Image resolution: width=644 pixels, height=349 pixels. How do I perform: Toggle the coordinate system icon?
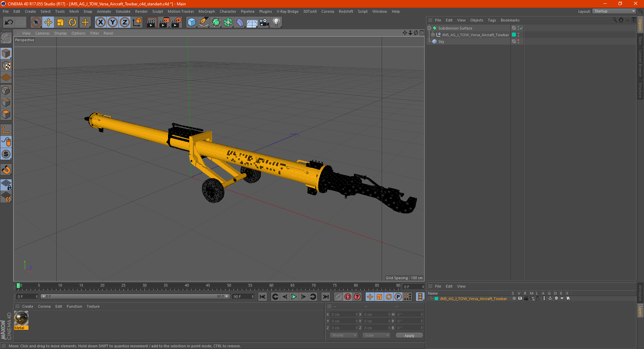(x=137, y=22)
